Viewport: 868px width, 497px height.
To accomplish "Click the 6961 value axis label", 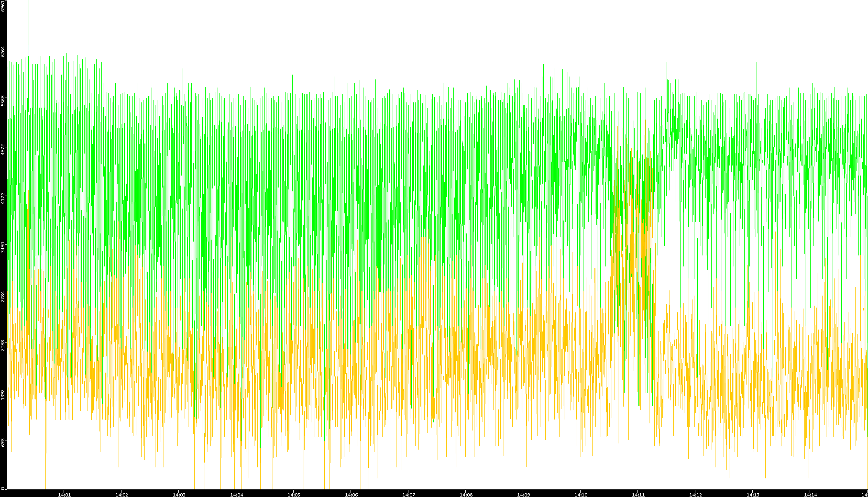I will [x=3, y=6].
